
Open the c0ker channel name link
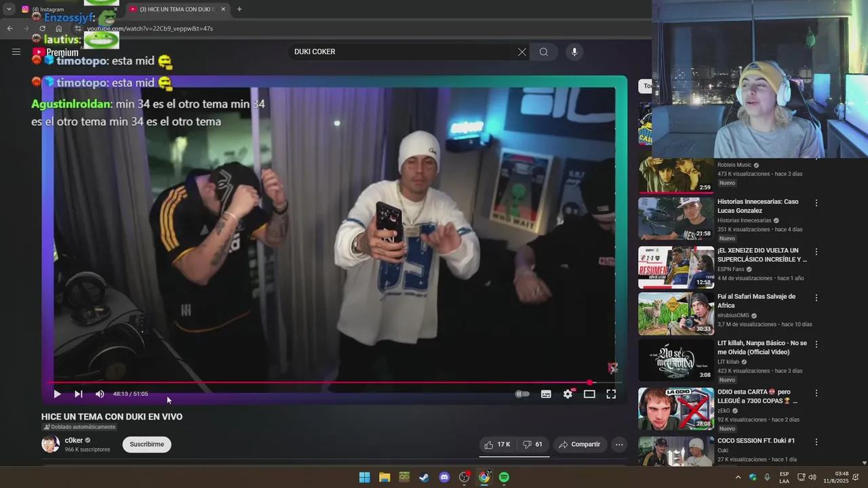[x=74, y=441]
